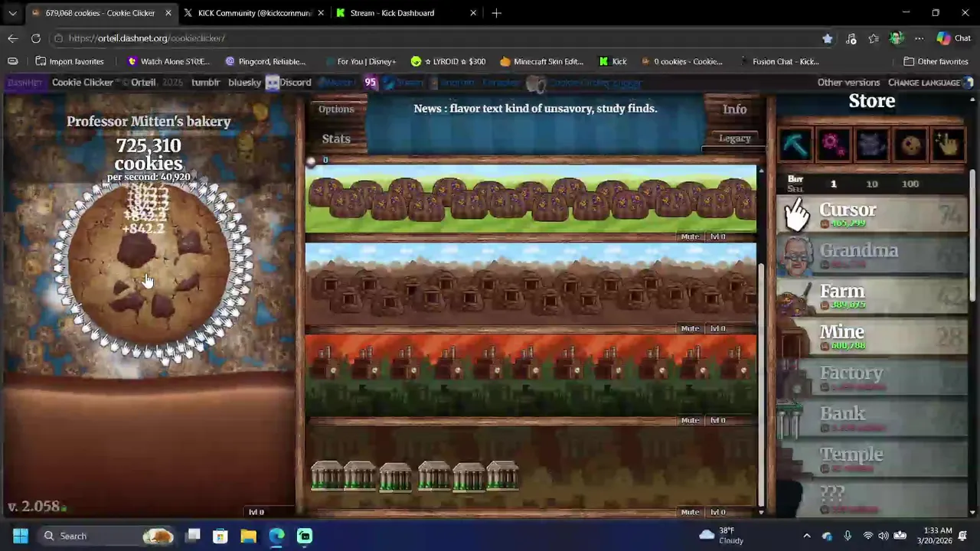Set purchase quantity to 10
This screenshot has width=980, height=551.
point(872,184)
